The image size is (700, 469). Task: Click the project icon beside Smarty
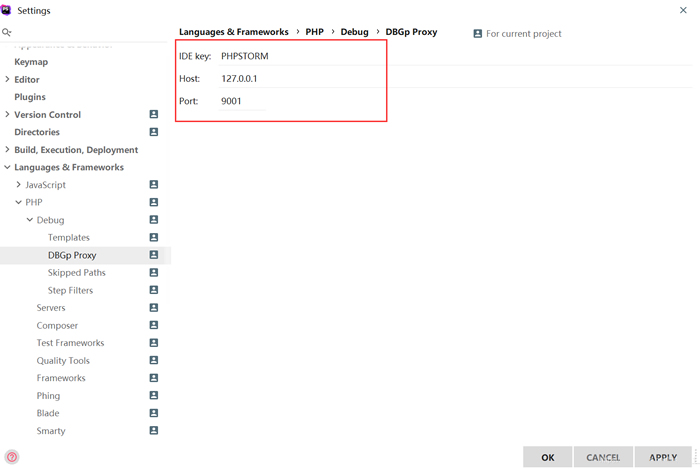coord(154,430)
